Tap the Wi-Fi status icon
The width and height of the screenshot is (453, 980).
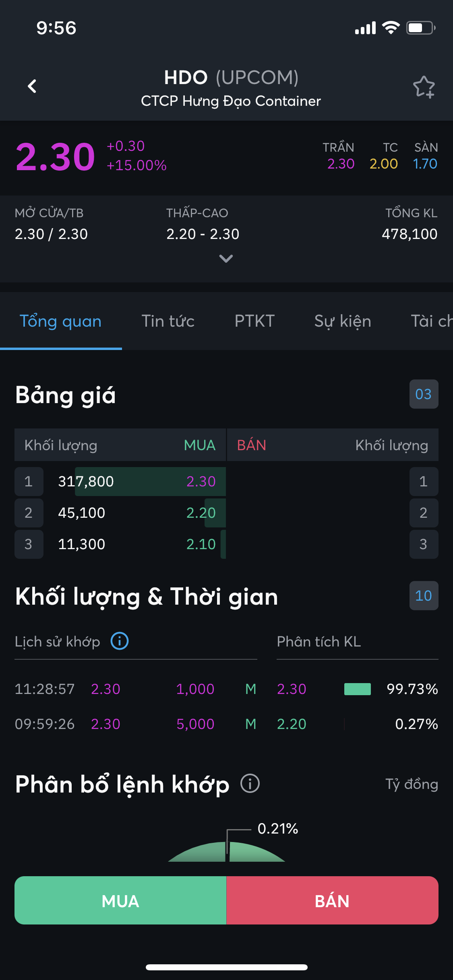click(390, 28)
